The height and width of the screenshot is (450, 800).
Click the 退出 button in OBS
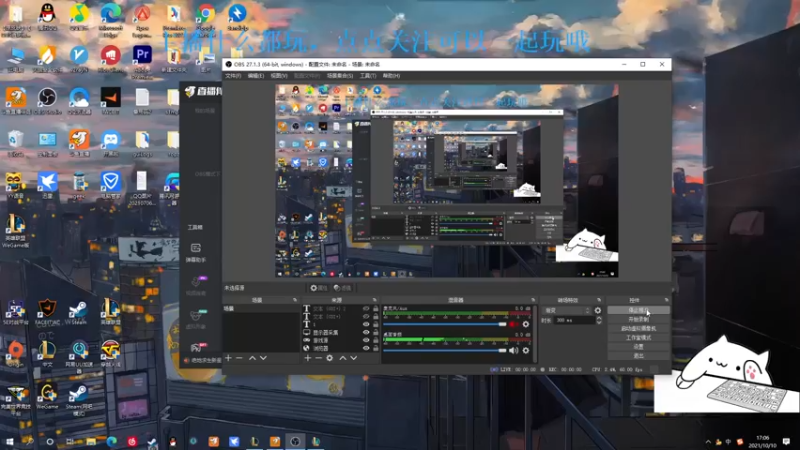638,356
